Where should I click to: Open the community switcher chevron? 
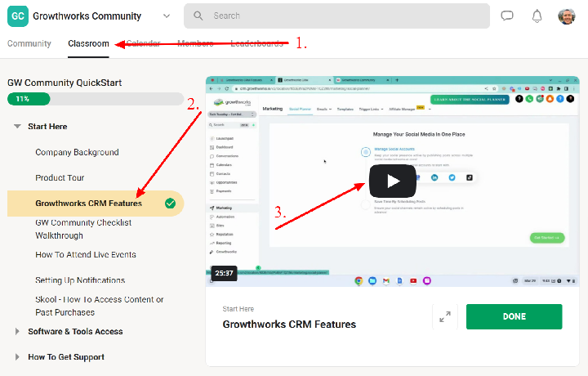click(167, 16)
